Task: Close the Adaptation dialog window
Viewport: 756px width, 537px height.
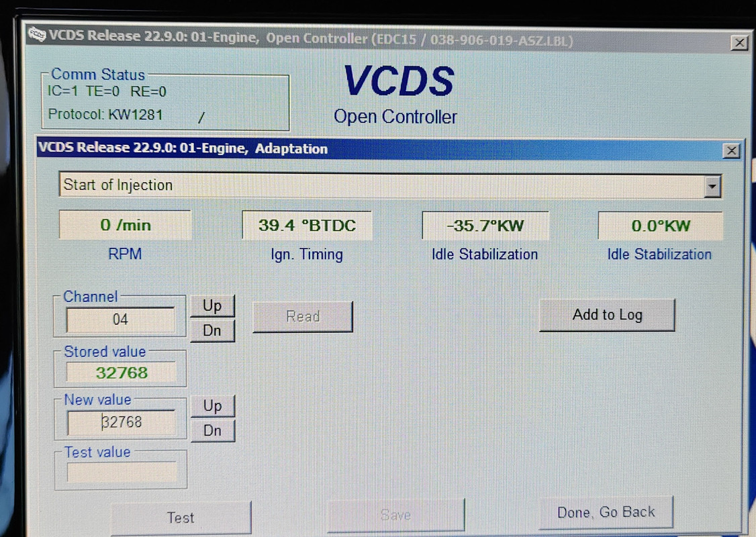Action: coord(731,151)
